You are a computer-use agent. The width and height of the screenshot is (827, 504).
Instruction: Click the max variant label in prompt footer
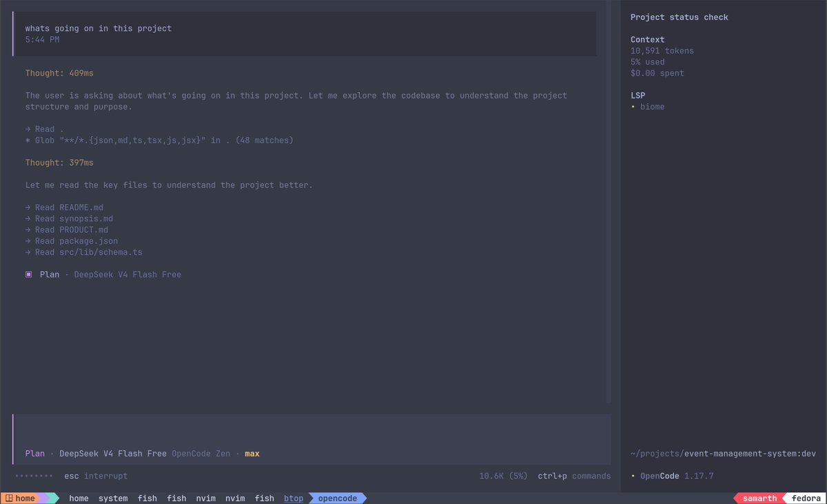(x=252, y=454)
